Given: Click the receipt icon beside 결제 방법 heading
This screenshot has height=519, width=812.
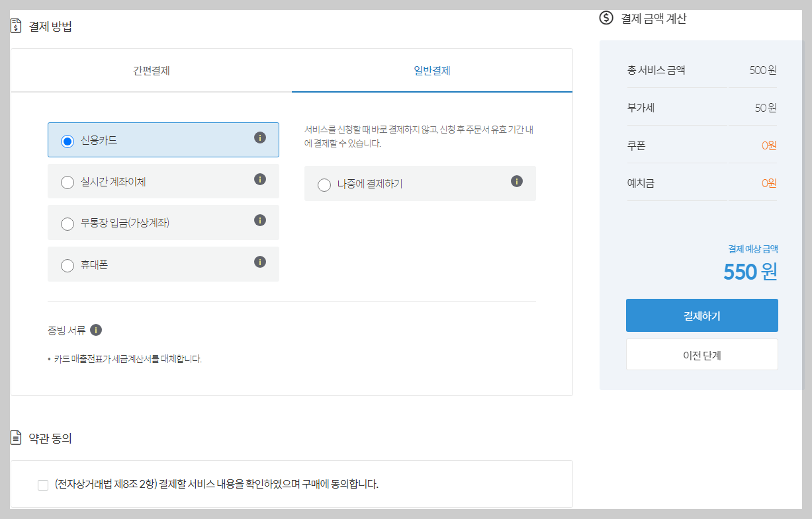Looking at the screenshot, I should 16,26.
